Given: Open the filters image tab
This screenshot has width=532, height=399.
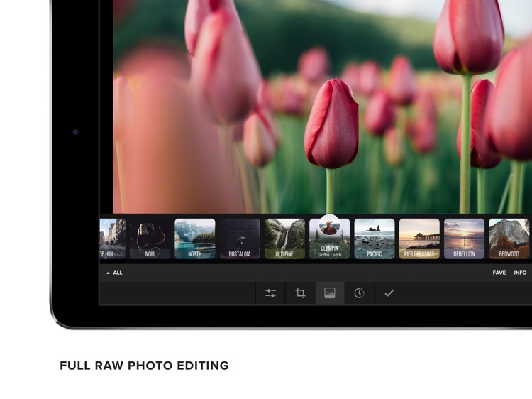Looking at the screenshot, I should [x=330, y=293].
